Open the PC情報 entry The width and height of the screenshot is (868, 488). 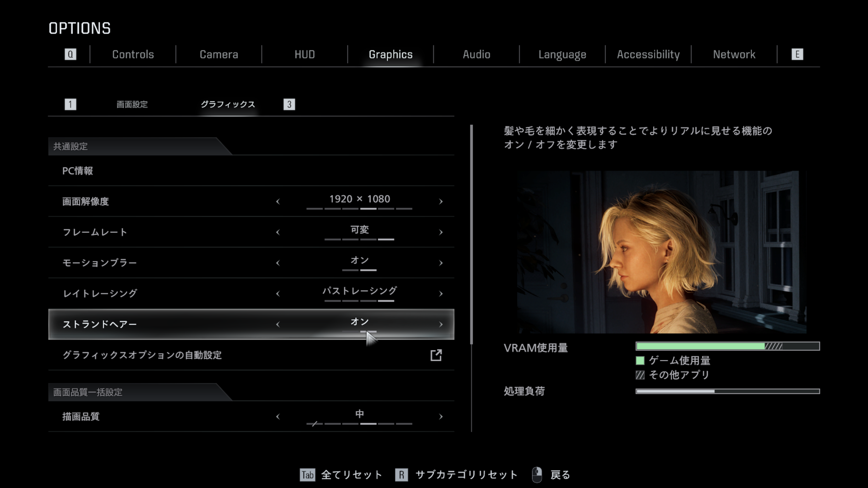point(78,171)
